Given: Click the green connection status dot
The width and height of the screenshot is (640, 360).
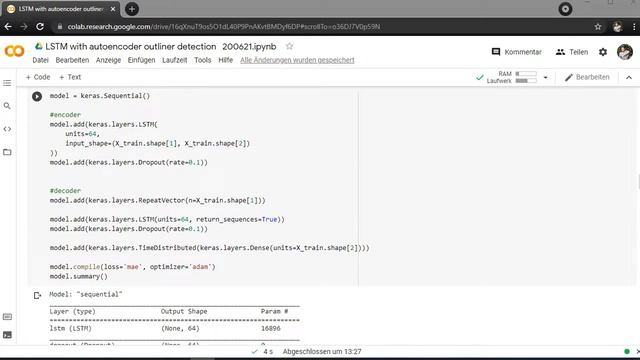Looking at the screenshot, I should point(627,351).
